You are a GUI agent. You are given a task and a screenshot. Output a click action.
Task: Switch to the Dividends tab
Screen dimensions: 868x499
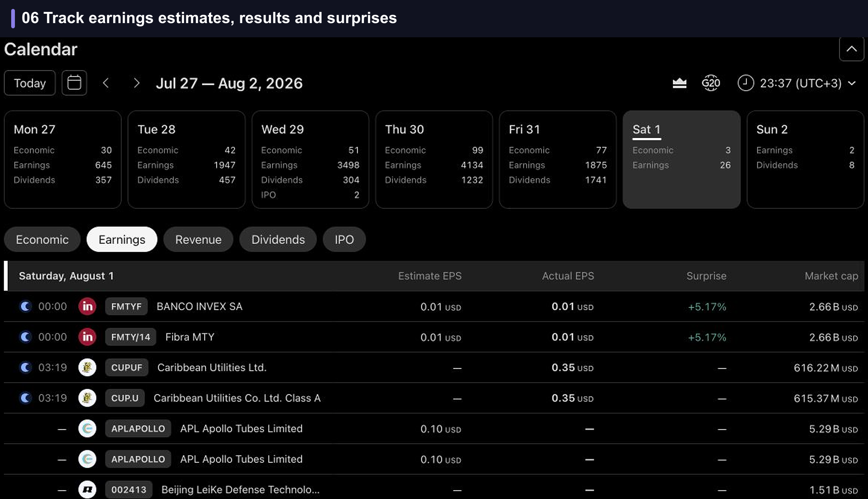click(x=278, y=239)
